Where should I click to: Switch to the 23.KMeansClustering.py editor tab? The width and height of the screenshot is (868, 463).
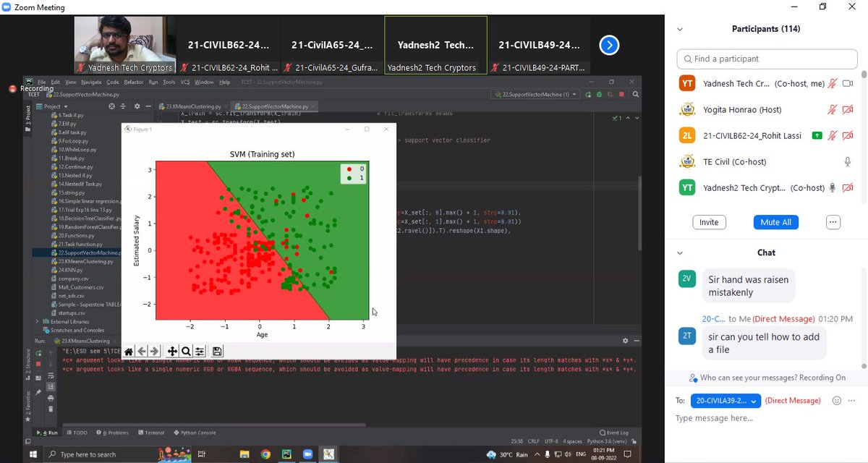tap(192, 106)
